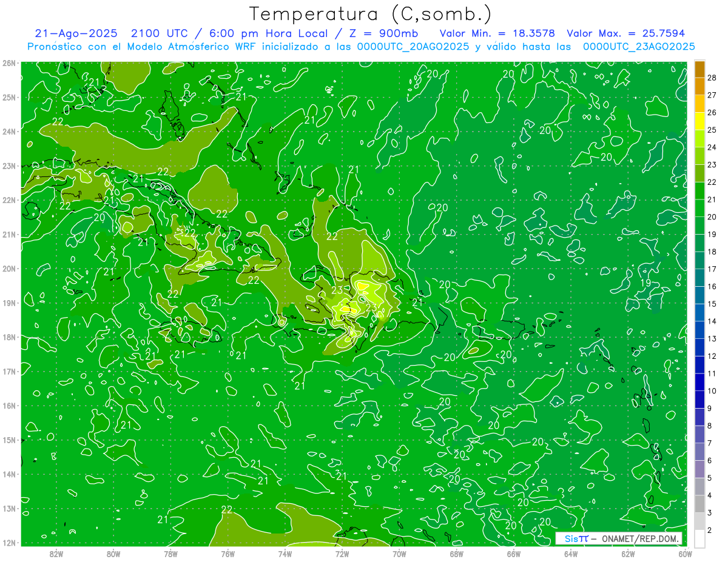728x562 pixels.
Task: Click the latitude axis label "12N"
Action: (9, 543)
